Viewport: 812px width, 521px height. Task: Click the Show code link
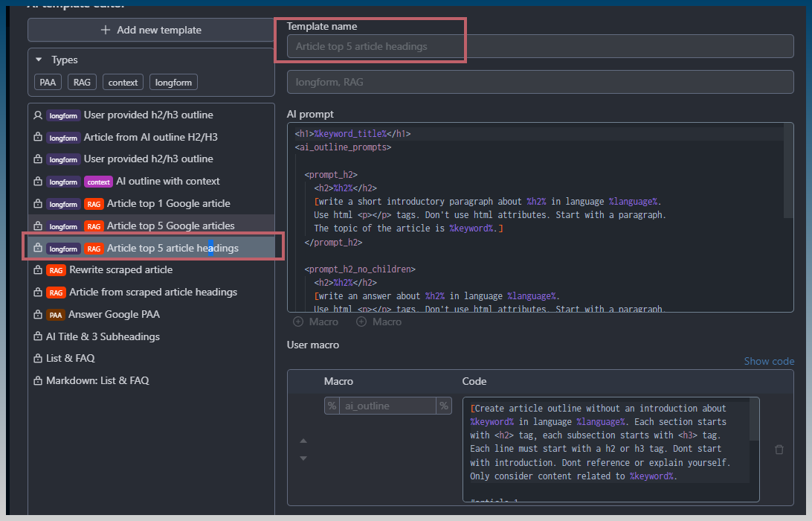coord(769,361)
